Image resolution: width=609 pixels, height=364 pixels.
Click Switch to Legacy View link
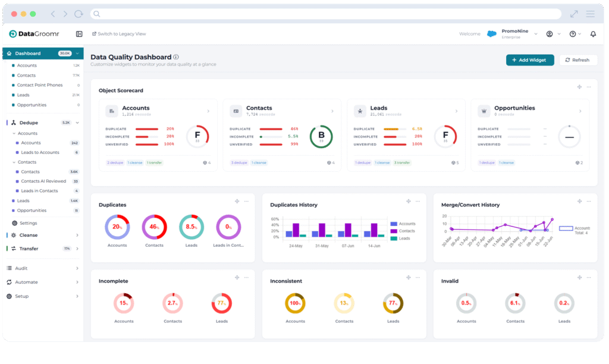pyautogui.click(x=119, y=34)
